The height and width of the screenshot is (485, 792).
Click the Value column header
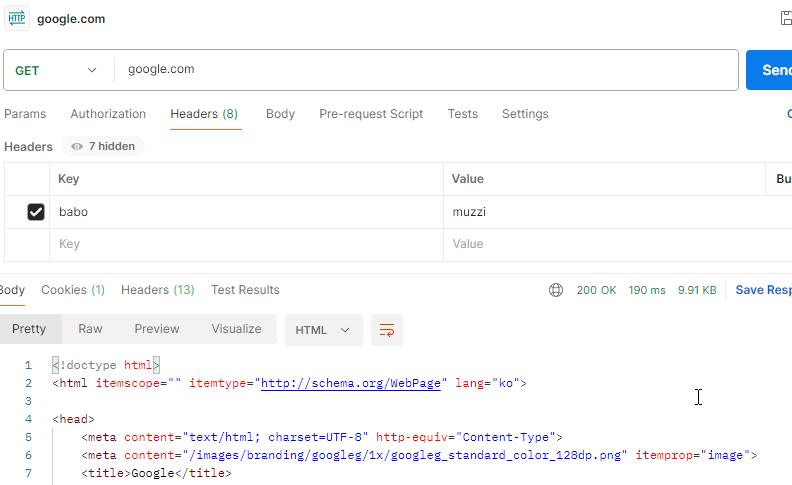click(x=468, y=179)
